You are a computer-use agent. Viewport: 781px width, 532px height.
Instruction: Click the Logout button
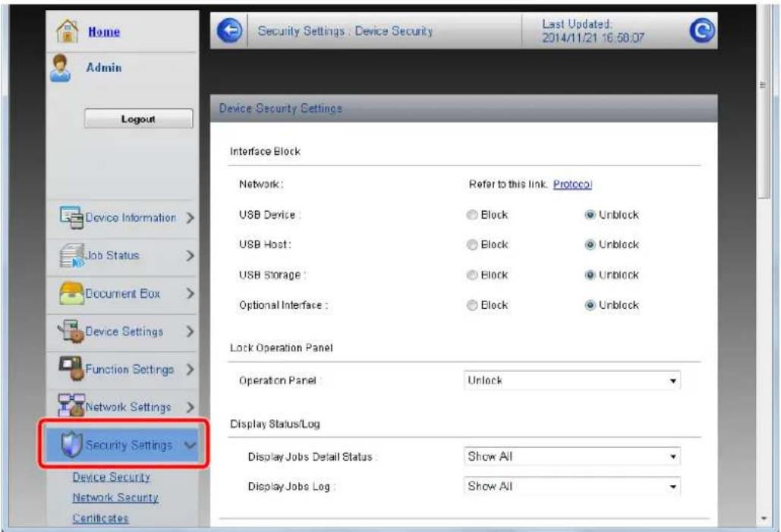pos(138,118)
